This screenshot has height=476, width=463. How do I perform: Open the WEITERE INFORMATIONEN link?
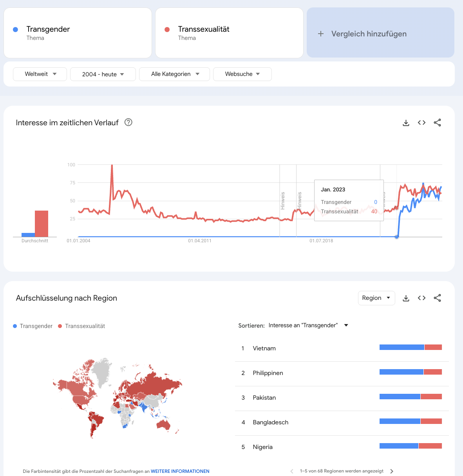(180, 471)
